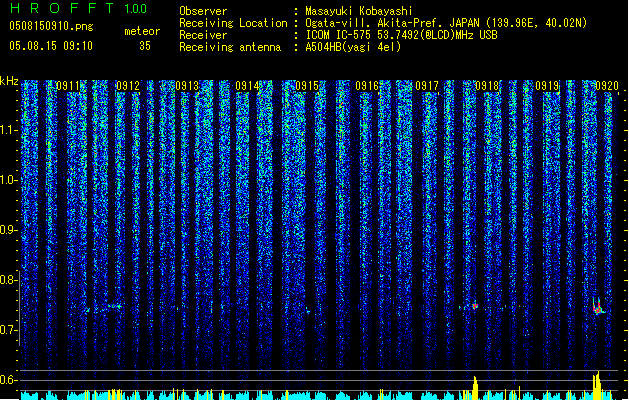The image size is (629, 400).
Task: Click the yellow power peak near 0918
Action: 475,388
